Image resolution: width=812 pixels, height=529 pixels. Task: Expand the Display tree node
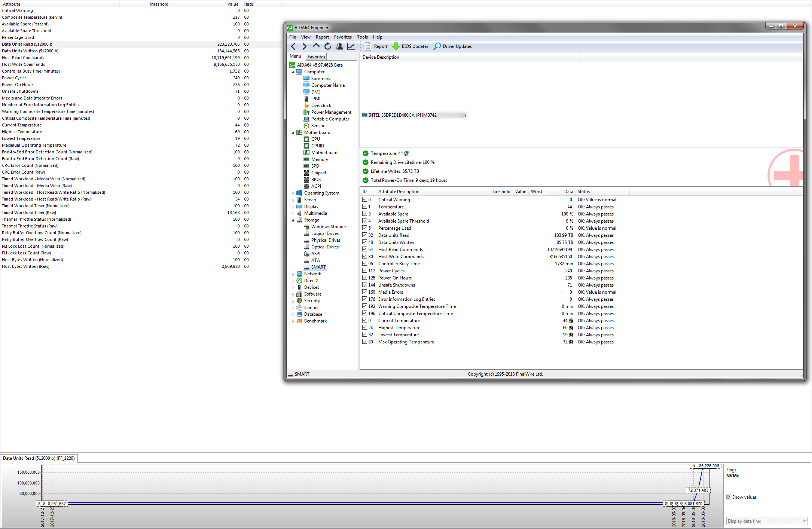coord(293,207)
